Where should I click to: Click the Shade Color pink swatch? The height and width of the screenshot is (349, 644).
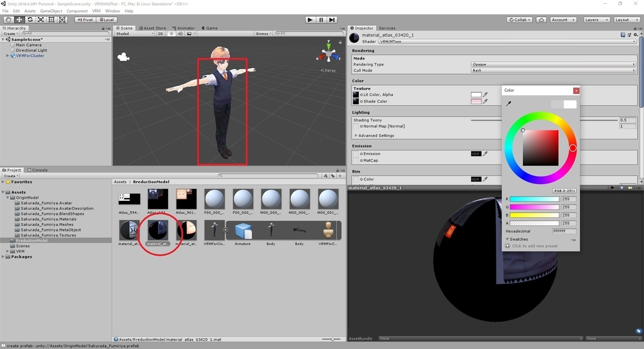click(476, 101)
